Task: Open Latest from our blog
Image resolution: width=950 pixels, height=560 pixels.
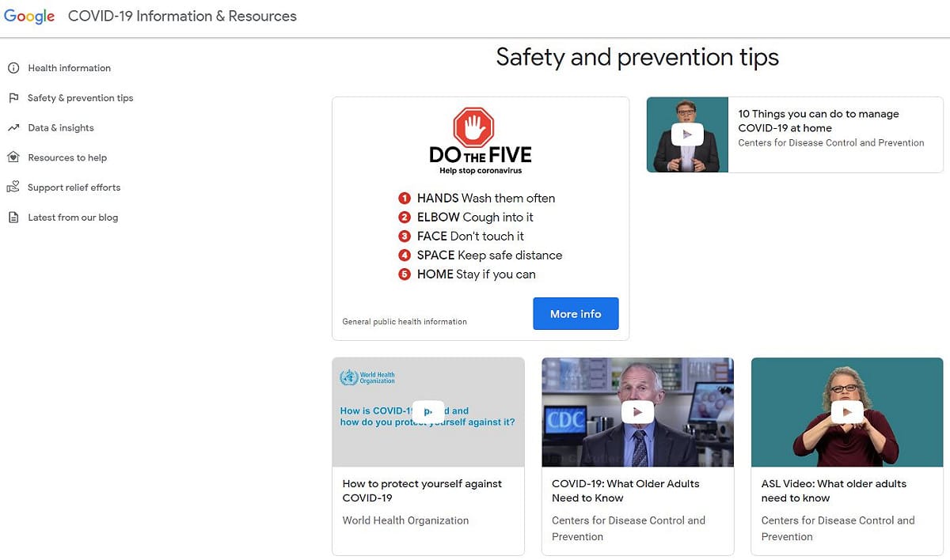Action: [x=73, y=218]
